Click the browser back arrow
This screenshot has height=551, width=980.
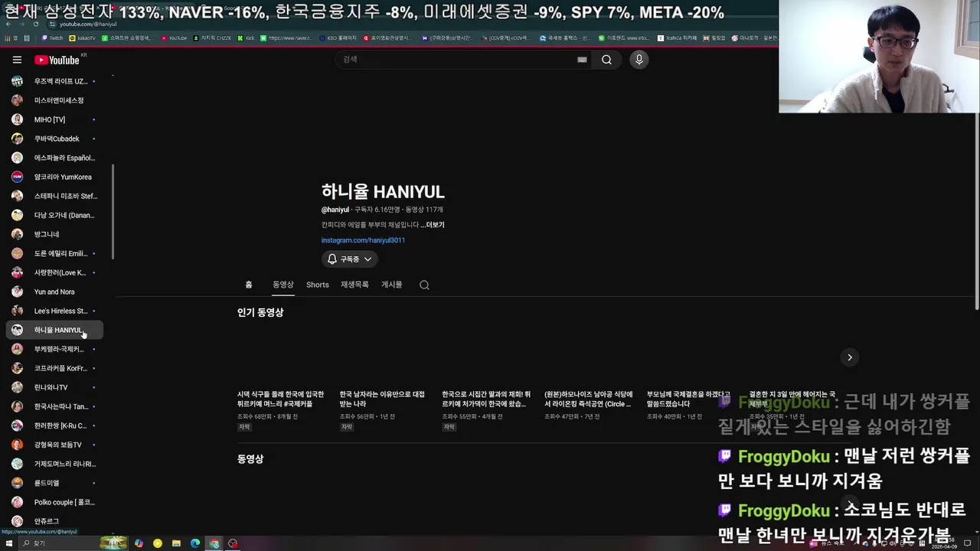pyautogui.click(x=8, y=24)
